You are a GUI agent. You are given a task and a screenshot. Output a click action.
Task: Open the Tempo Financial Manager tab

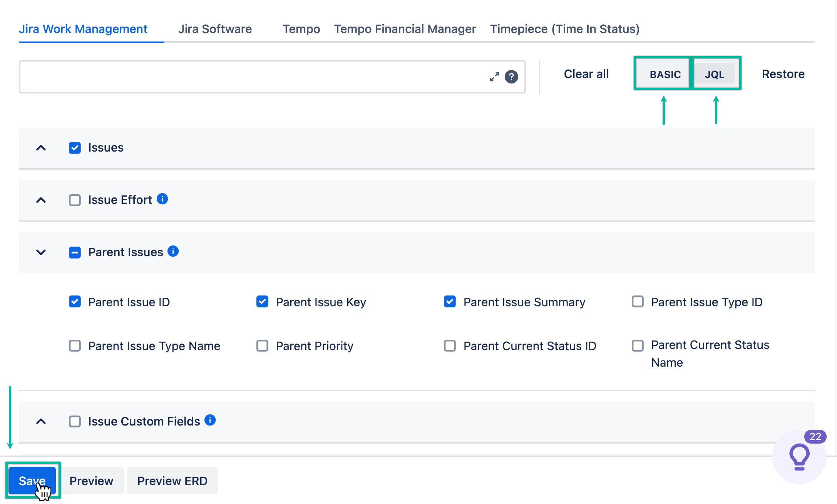click(x=405, y=28)
